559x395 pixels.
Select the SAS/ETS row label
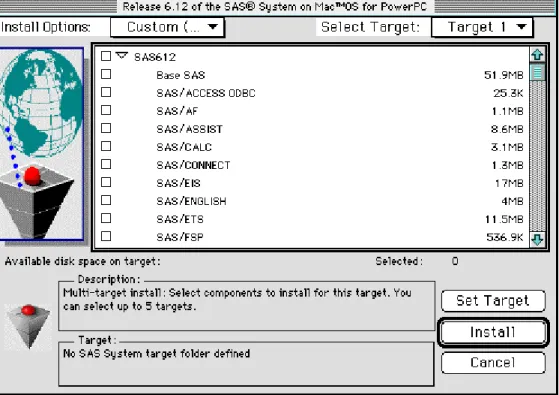click(180, 219)
